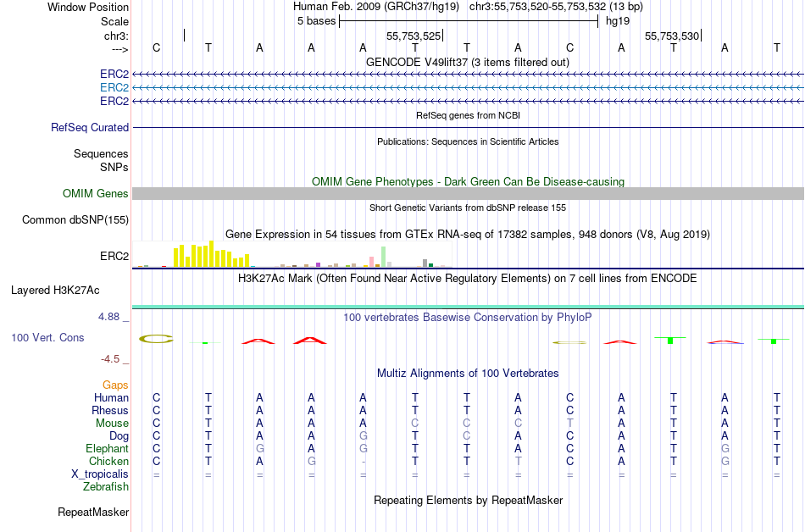The height and width of the screenshot is (532, 805).
Task: Click the light blue ERC2 transcript label
Action: coord(114,88)
